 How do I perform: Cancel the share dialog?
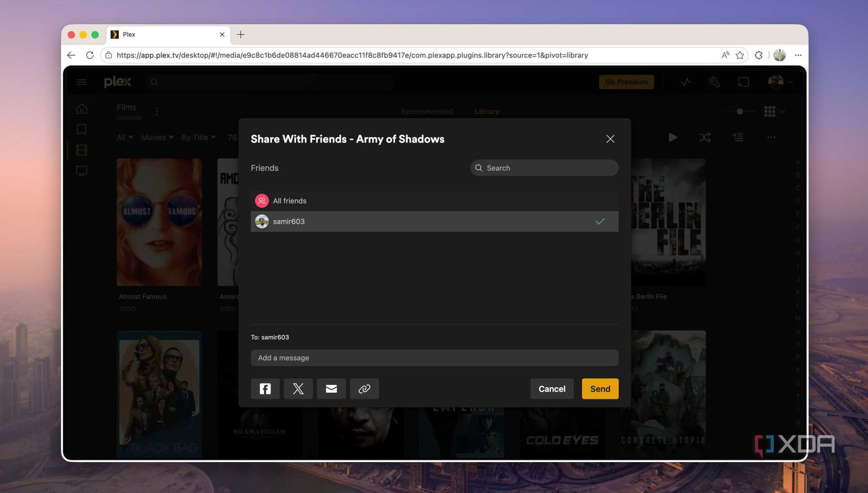[x=552, y=388]
